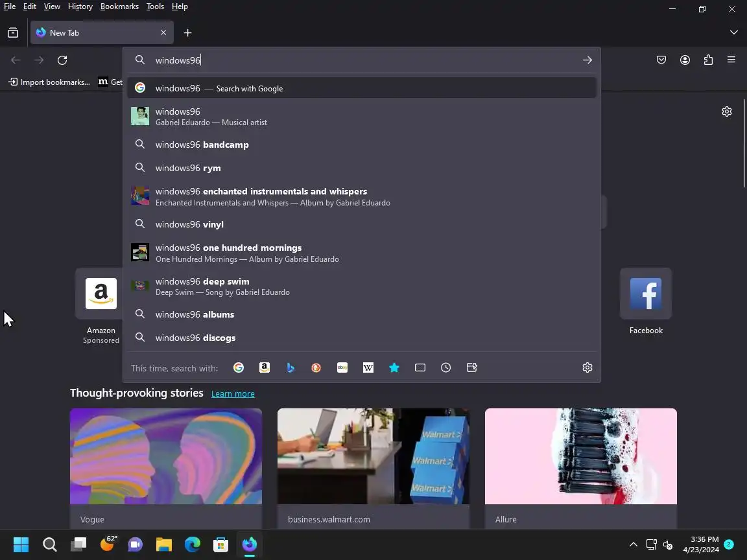Select windows96 Musical artist suggestion

coord(362,116)
